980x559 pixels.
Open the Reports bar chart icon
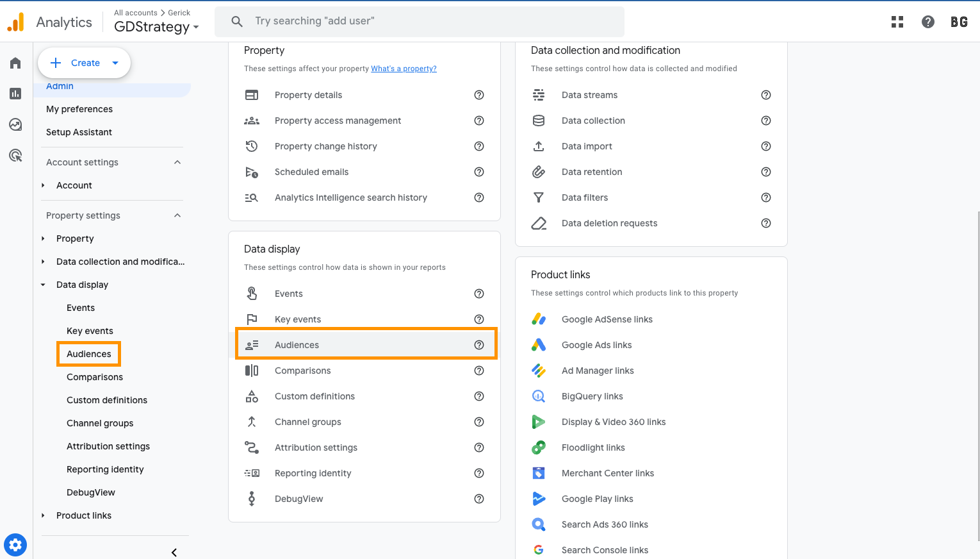15,94
